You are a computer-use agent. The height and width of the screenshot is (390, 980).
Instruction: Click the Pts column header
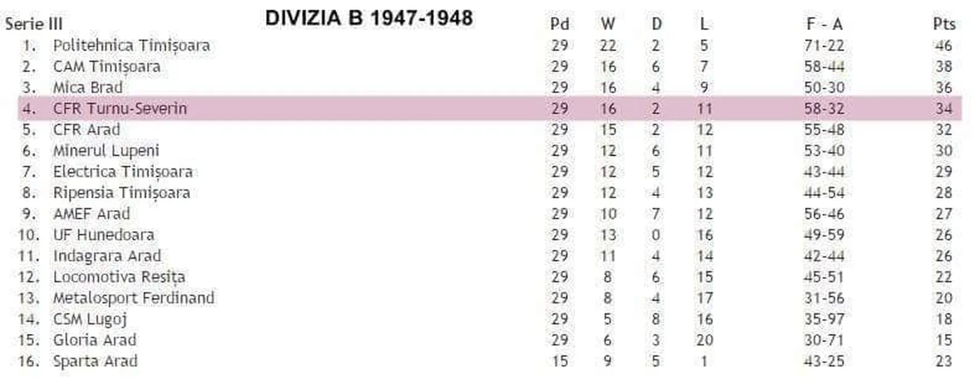click(x=944, y=24)
